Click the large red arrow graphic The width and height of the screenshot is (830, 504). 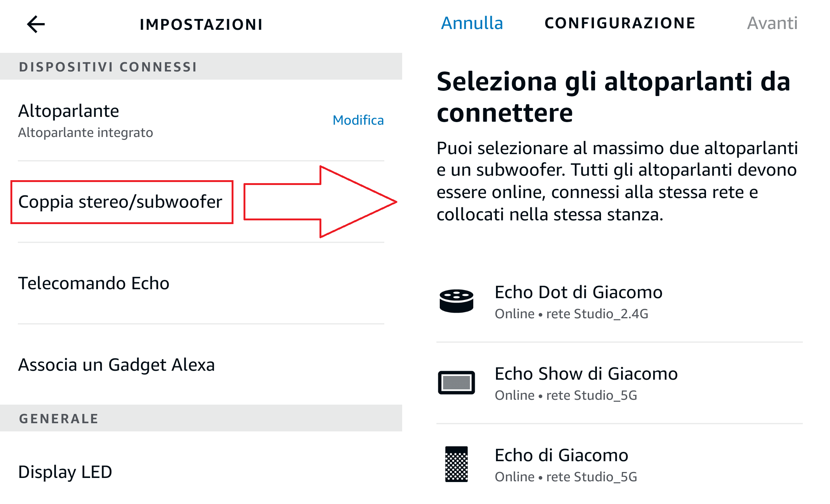(x=320, y=202)
